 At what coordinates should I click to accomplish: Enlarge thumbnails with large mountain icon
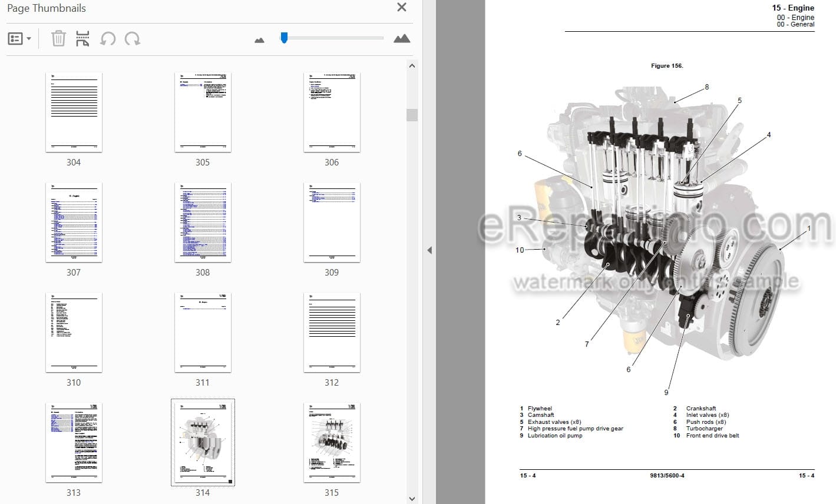pos(402,39)
